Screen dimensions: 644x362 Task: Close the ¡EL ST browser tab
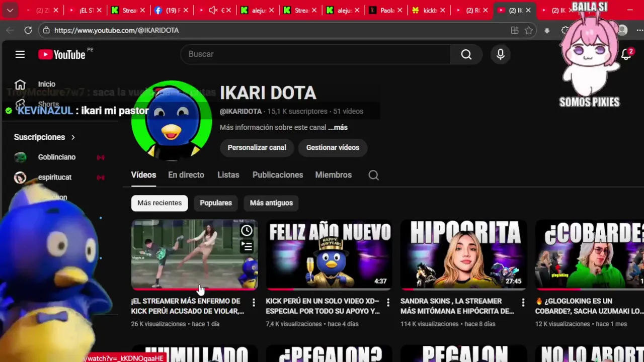99,10
